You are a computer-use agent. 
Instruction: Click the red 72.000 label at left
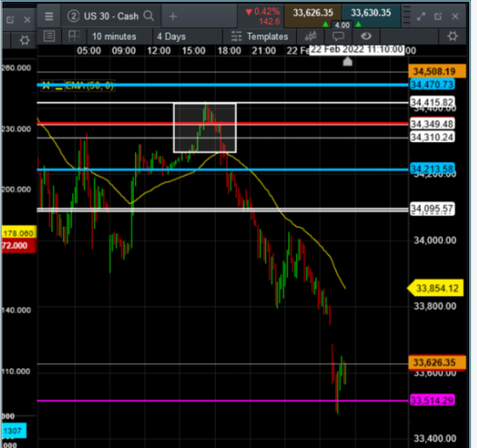tap(19, 246)
